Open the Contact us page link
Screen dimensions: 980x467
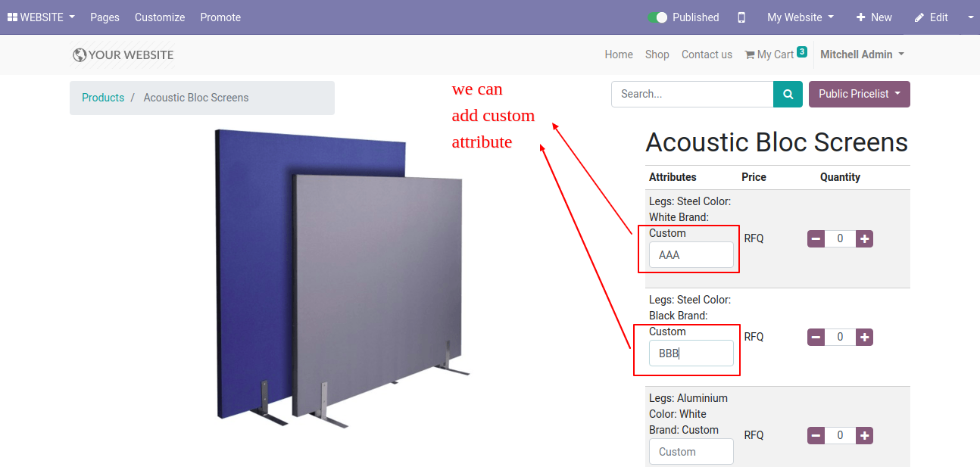pyautogui.click(x=707, y=54)
